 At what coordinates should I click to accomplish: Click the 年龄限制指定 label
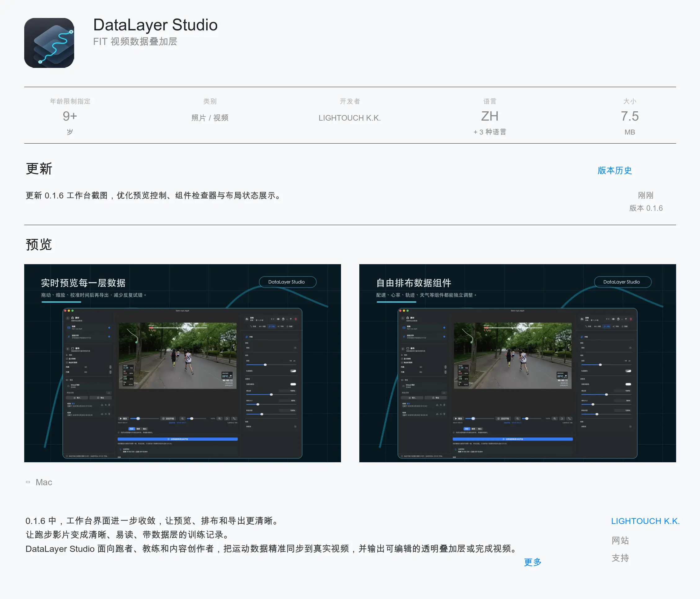[70, 101]
